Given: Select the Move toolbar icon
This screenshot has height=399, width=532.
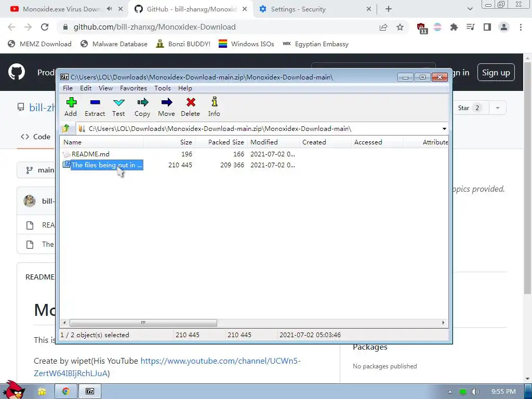Looking at the screenshot, I should tap(166, 107).
